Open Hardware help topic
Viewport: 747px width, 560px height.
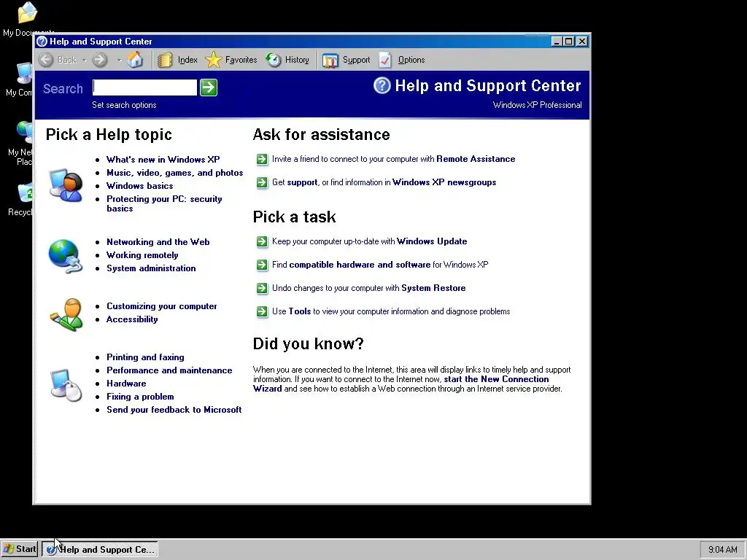pyautogui.click(x=126, y=384)
